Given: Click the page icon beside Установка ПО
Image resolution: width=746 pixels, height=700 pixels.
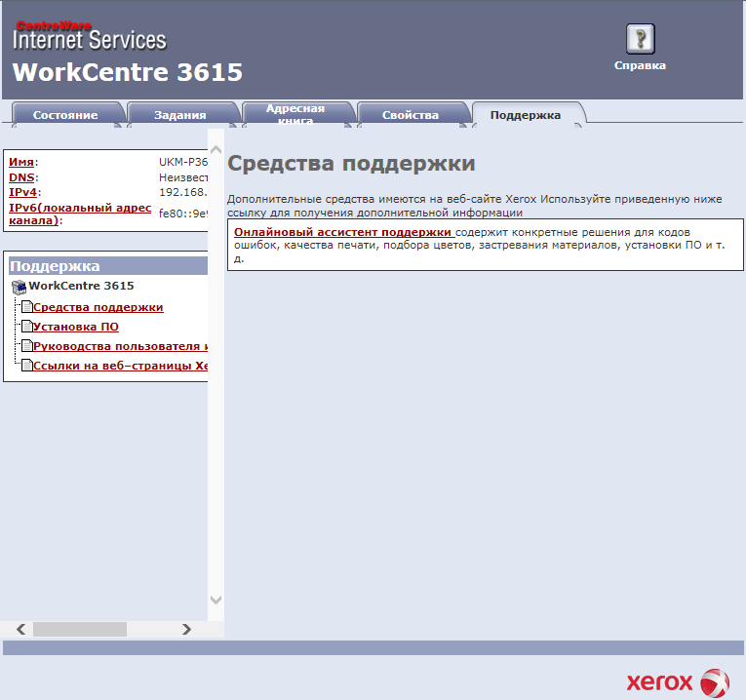Looking at the screenshot, I should pos(27,327).
